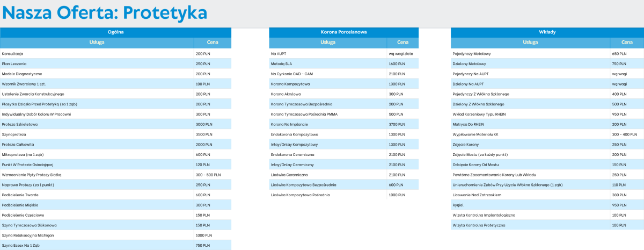This screenshot has width=644, height=250.
Task: Select the 'Wkłady' table header
Action: [547, 32]
